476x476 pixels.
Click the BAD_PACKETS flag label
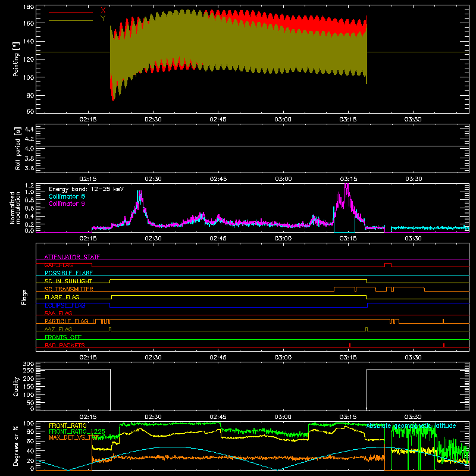click(x=65, y=345)
